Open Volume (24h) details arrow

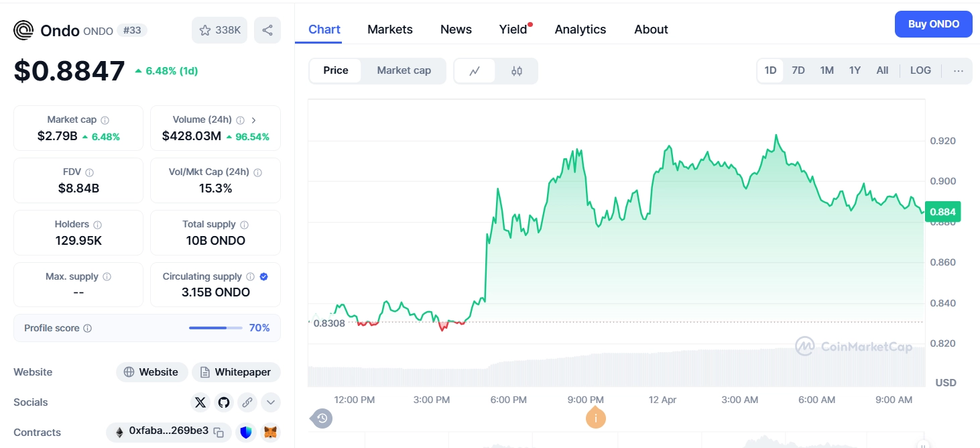point(253,119)
